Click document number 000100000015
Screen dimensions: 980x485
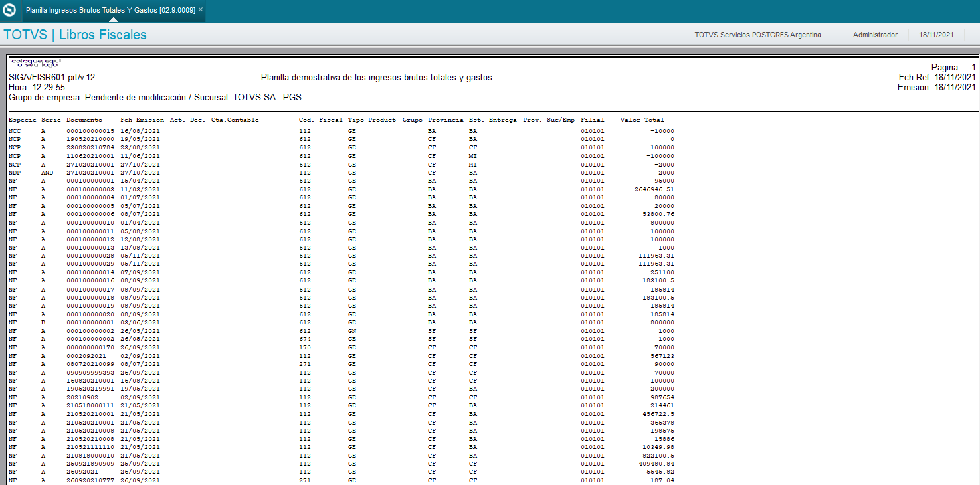(90, 131)
